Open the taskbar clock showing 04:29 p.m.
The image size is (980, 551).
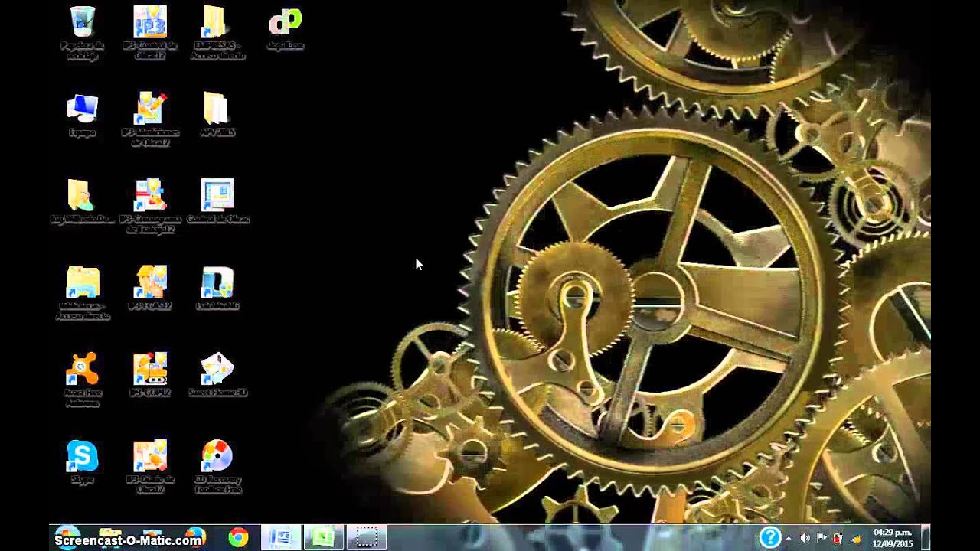[893, 538]
